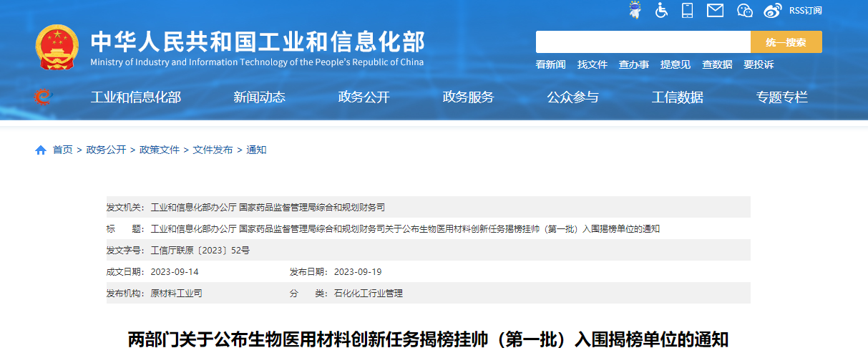Open 专题专栏 in main navigation
The width and height of the screenshot is (868, 358).
pyautogui.click(x=781, y=97)
